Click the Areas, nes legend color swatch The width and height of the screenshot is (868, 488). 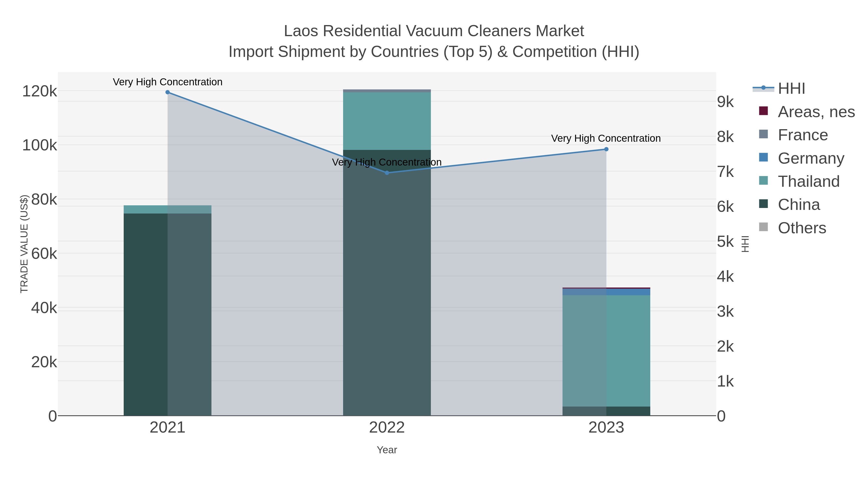click(x=763, y=111)
